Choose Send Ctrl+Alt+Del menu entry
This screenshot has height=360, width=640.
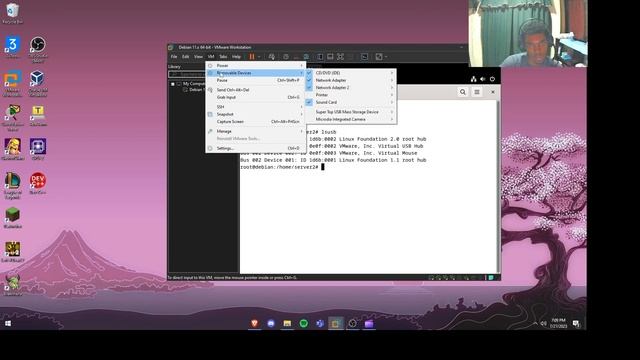point(256,90)
